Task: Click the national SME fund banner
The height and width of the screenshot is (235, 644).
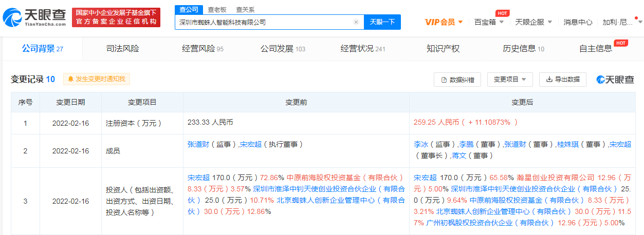Action: [116, 17]
